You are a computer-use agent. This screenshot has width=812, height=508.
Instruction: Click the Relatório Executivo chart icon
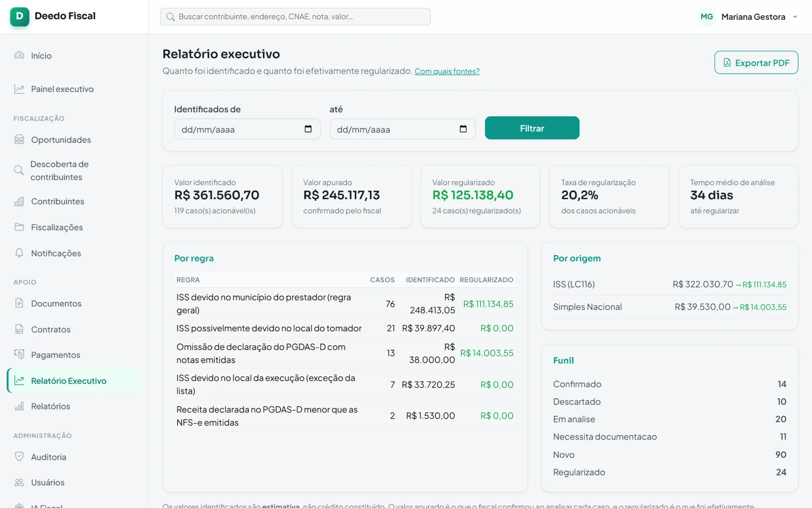[19, 380]
